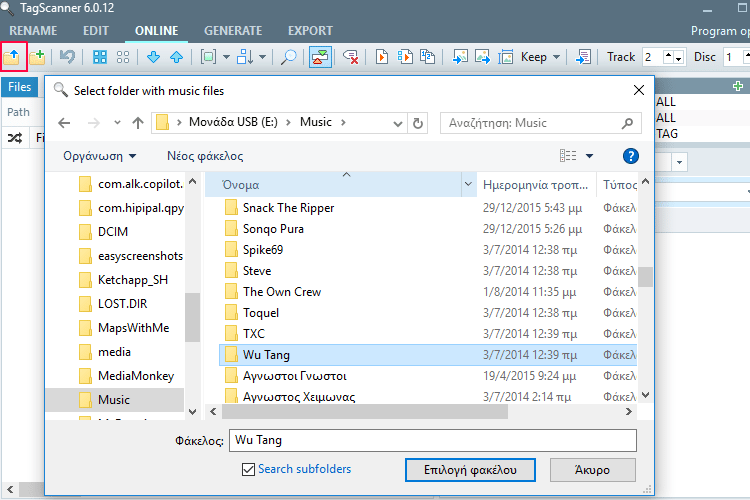The width and height of the screenshot is (750, 500).
Task: Click the blue move up arrow icon
Action: pyautogui.click(x=176, y=57)
